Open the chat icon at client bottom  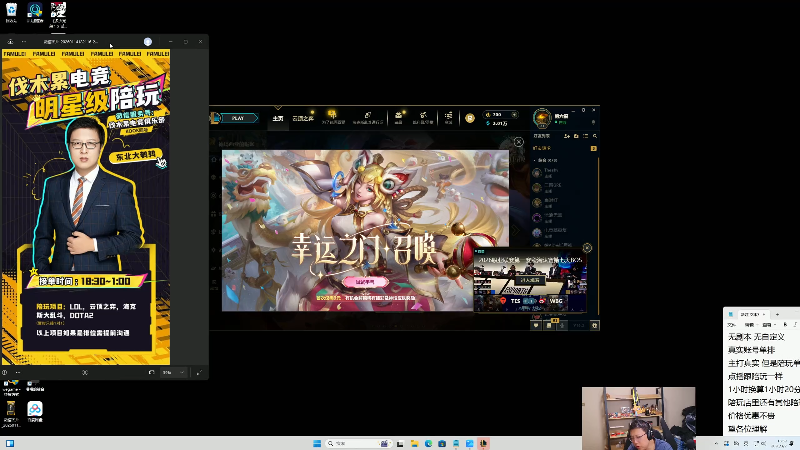536,325
